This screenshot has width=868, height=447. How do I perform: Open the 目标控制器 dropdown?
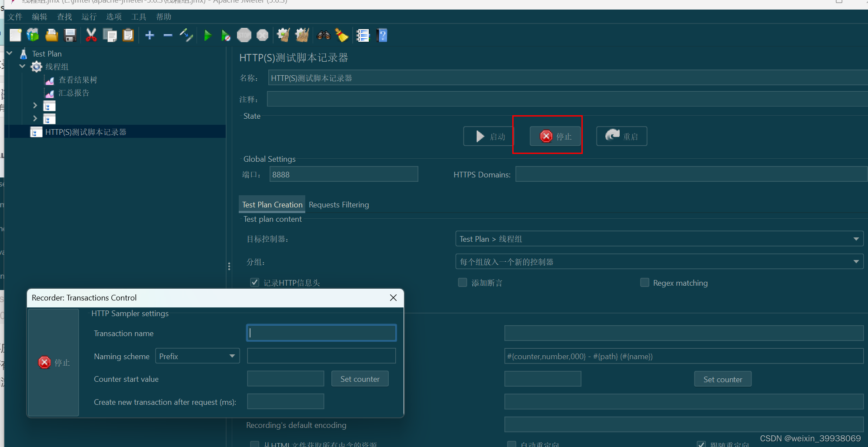[659, 239]
